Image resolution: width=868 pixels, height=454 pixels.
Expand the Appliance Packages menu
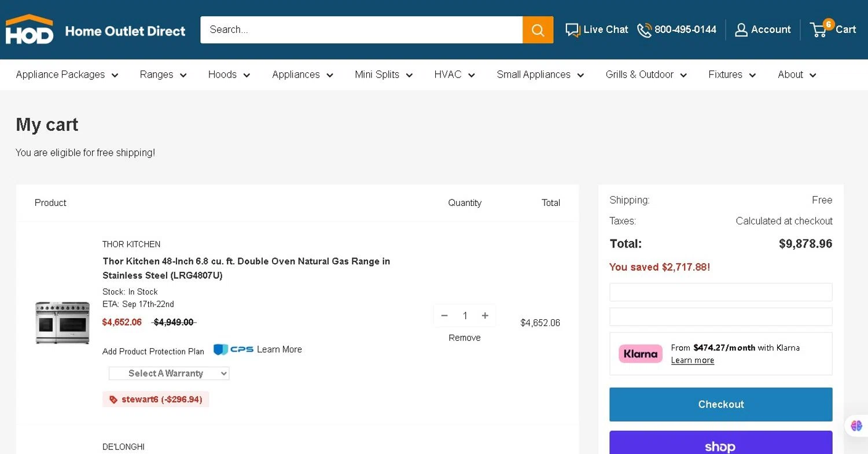click(x=67, y=75)
